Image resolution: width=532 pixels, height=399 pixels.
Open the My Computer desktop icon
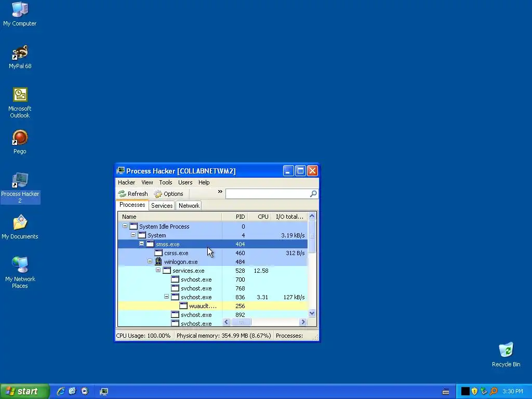pyautogui.click(x=20, y=14)
